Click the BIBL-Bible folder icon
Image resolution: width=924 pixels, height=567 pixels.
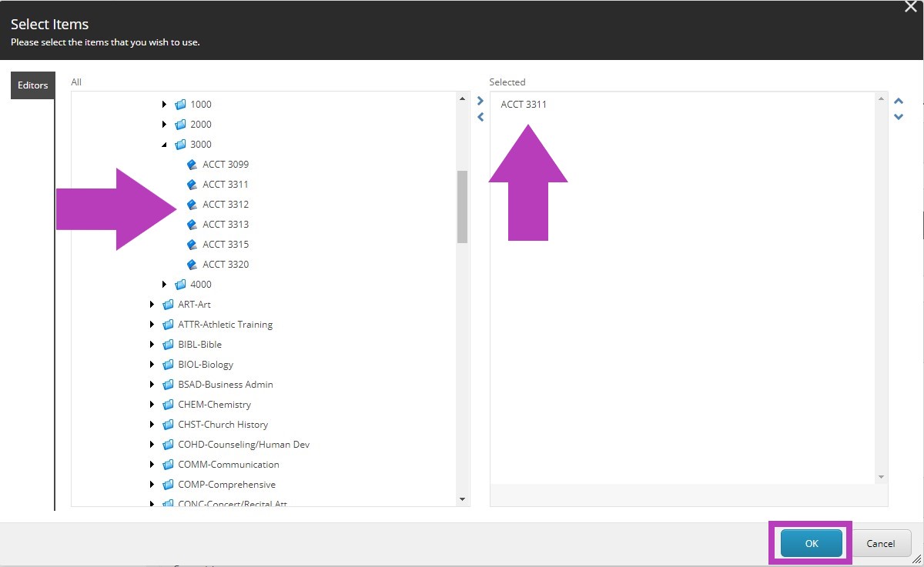(169, 344)
